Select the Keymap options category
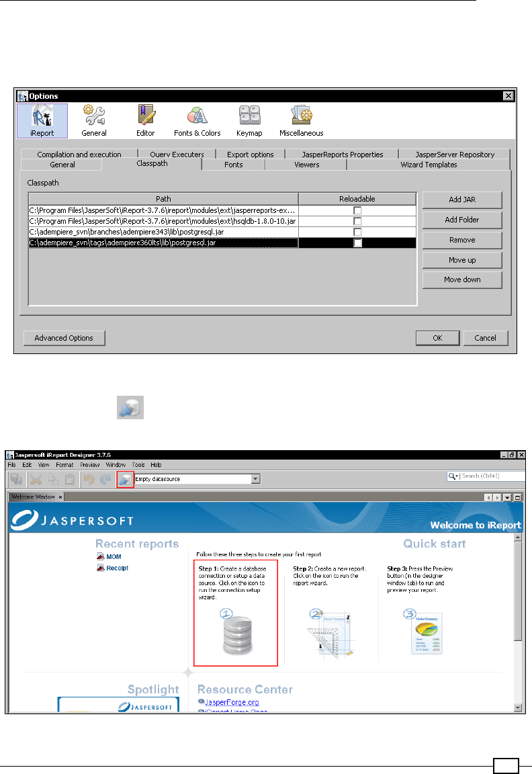Screen dimensions: 532x774 click(249, 121)
